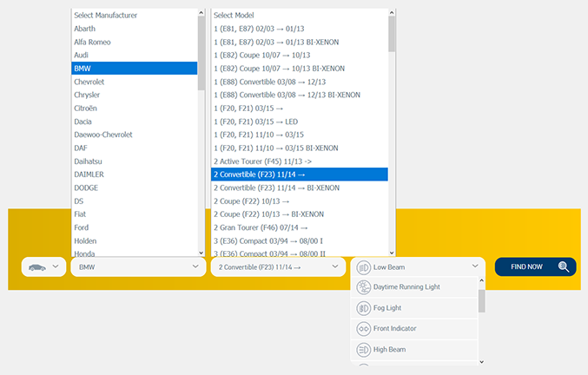This screenshot has height=375, width=588.
Task: Click model list scroll down arrow
Action: tap(392, 253)
